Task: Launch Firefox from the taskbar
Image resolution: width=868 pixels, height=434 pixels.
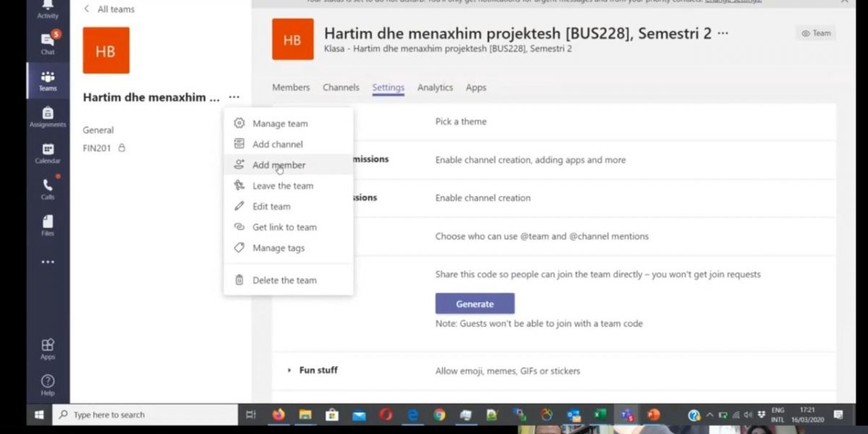Action: [279, 414]
